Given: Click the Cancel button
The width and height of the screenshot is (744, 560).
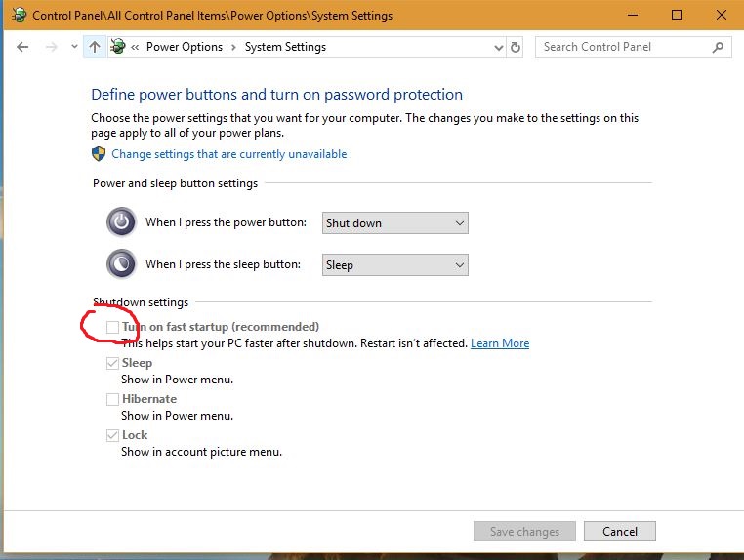Looking at the screenshot, I should pyautogui.click(x=620, y=531).
